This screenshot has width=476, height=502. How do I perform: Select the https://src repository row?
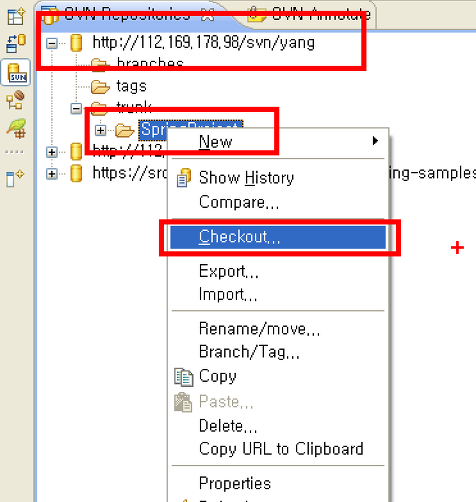point(130,173)
